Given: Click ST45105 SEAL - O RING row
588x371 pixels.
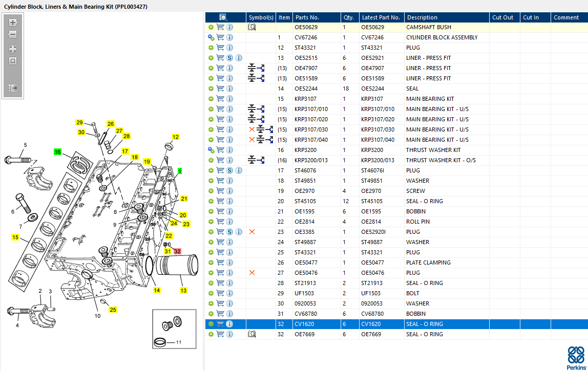Looking at the screenshot, I should (396, 201).
